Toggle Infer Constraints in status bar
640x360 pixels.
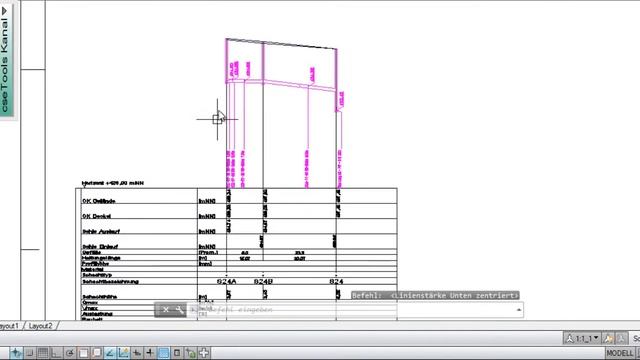pyautogui.click(x=16, y=353)
